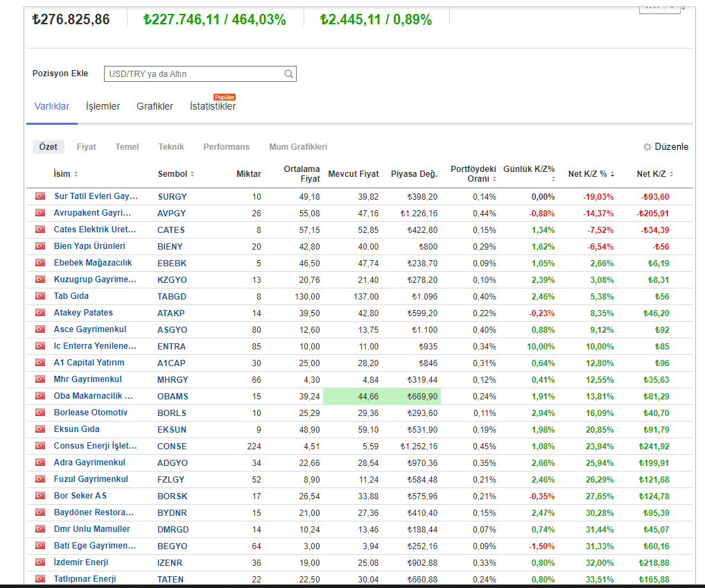This screenshot has height=588, width=705.
Task: Select the Teknik view
Action: pos(171,147)
